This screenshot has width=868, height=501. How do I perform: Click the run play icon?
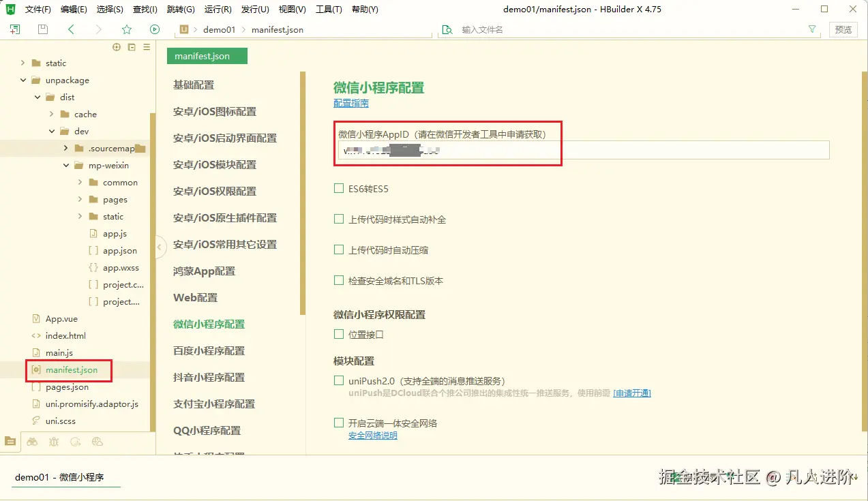coord(155,29)
